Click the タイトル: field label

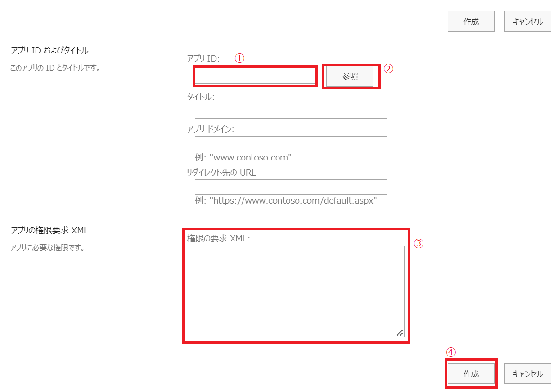click(201, 97)
